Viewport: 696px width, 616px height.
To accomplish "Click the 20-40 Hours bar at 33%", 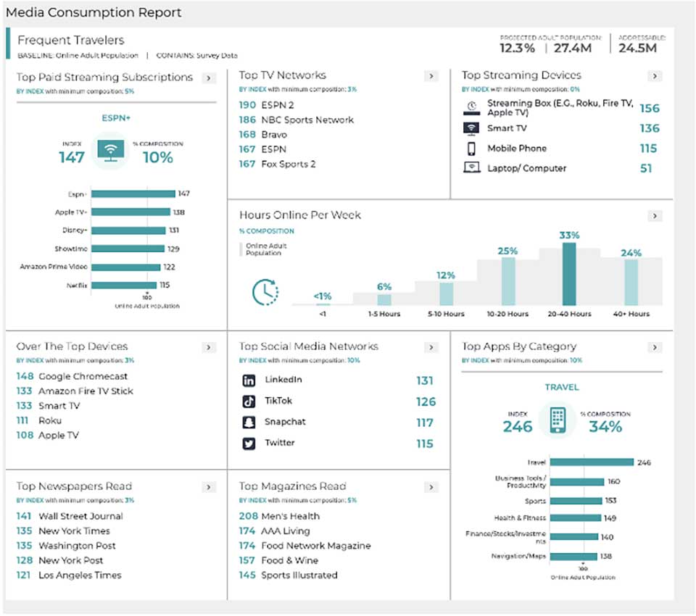I will [x=569, y=274].
